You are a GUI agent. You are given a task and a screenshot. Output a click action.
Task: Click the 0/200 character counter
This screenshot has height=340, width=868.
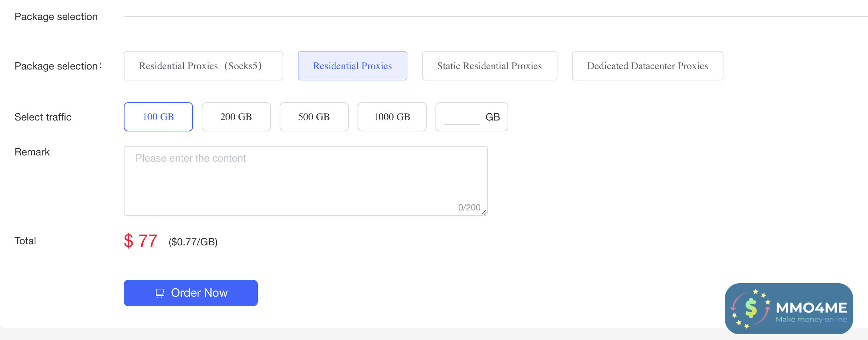click(469, 207)
